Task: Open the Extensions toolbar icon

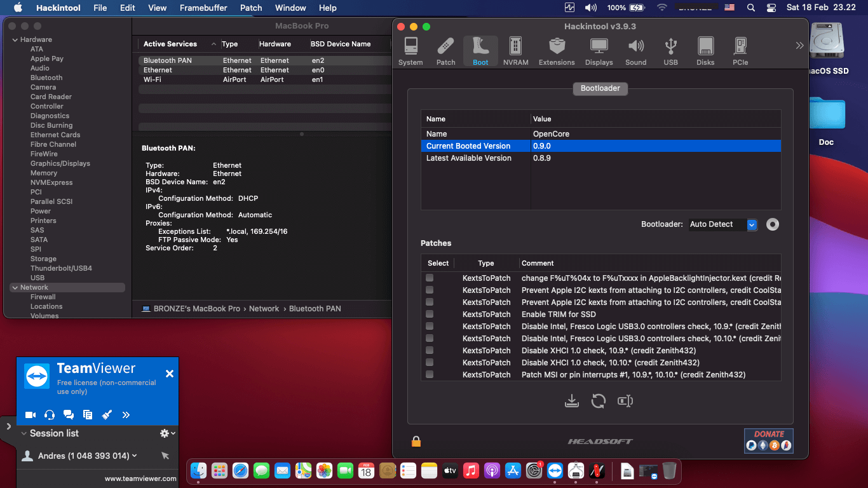Action: [557, 51]
